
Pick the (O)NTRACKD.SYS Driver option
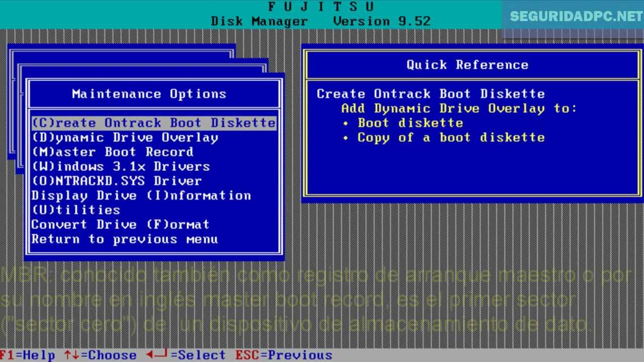117,181
